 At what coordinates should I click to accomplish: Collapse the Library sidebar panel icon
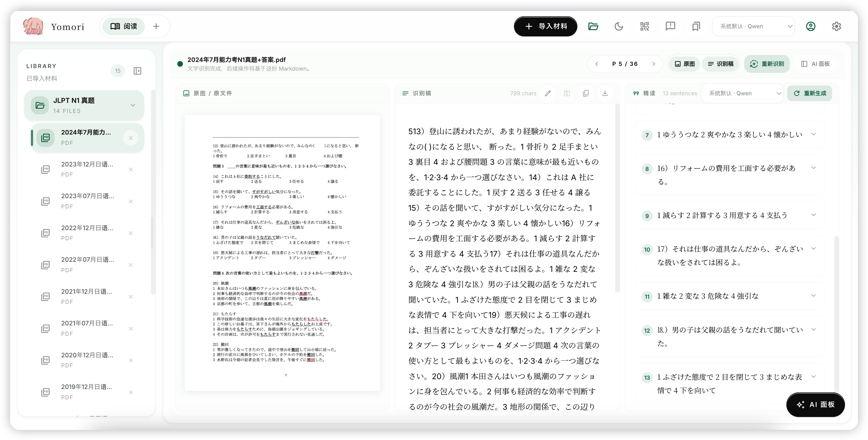click(137, 71)
